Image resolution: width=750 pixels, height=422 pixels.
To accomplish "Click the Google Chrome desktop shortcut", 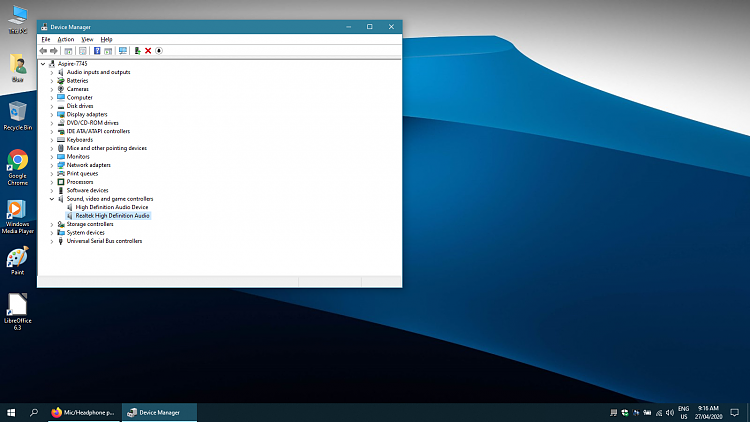I will 18,167.
